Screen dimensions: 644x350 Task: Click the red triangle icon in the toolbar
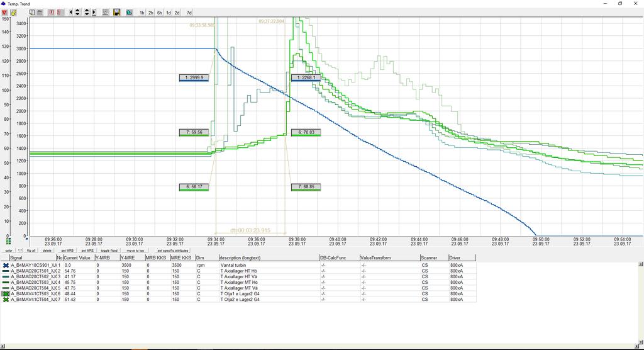(x=4, y=13)
